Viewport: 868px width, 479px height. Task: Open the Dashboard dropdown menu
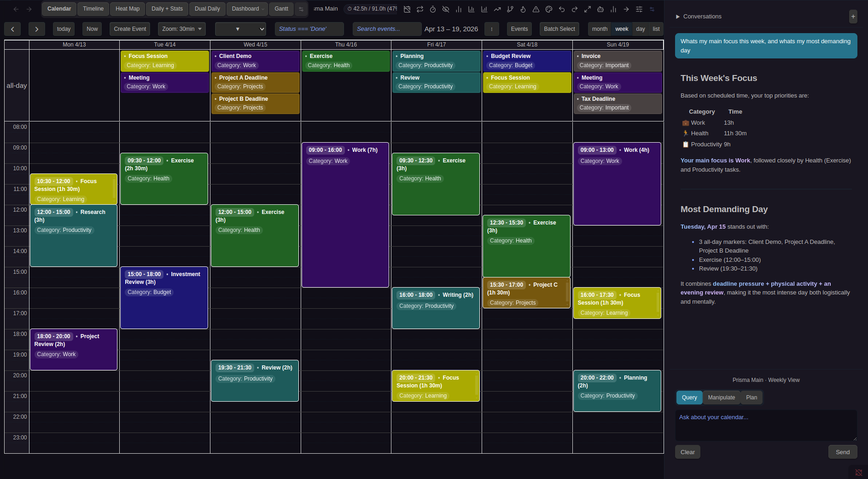tap(247, 9)
